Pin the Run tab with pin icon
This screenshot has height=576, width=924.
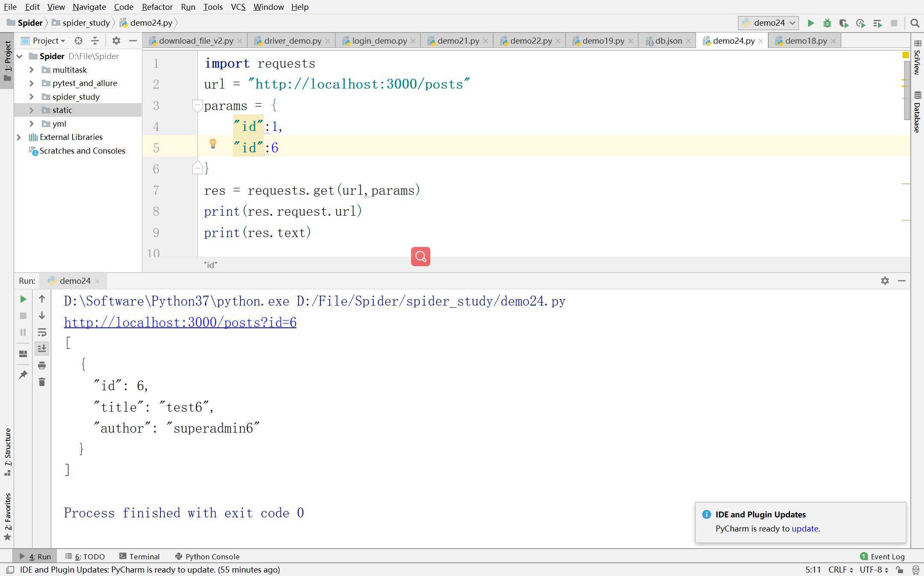click(23, 375)
